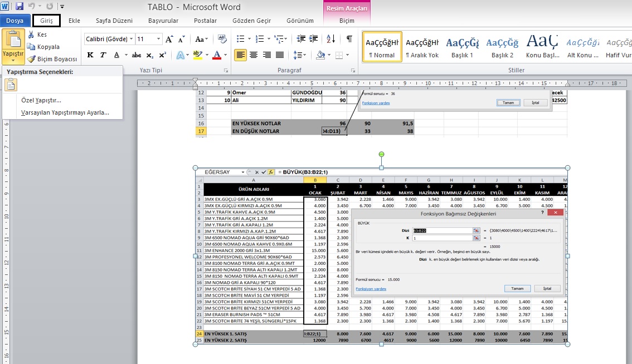The height and width of the screenshot is (364, 632).
Task: Apply the red font color
Action: point(217,55)
